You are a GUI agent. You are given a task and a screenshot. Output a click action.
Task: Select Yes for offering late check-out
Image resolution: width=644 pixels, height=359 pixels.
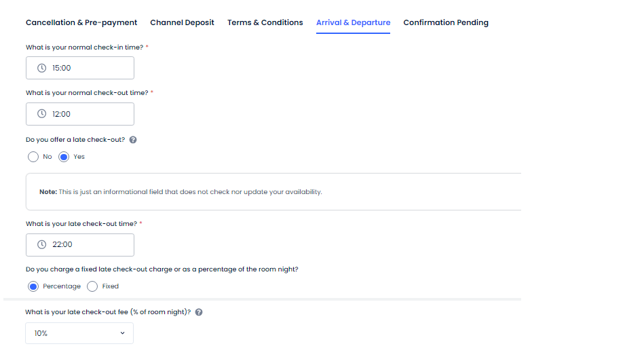(x=64, y=157)
